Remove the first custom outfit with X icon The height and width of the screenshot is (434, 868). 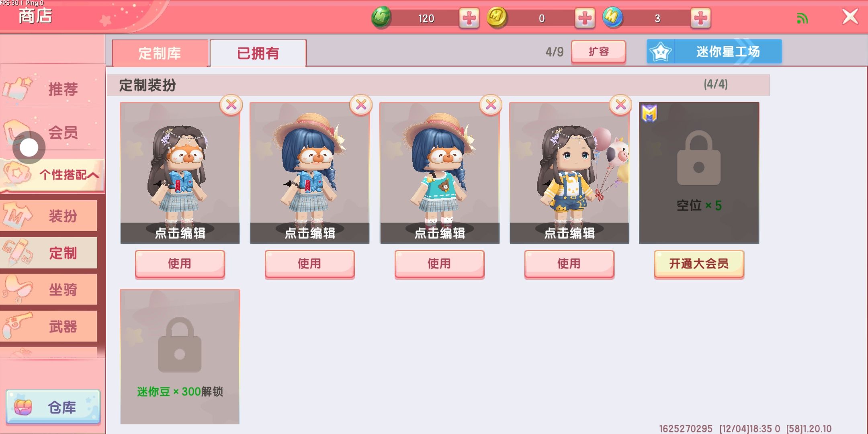[231, 105]
